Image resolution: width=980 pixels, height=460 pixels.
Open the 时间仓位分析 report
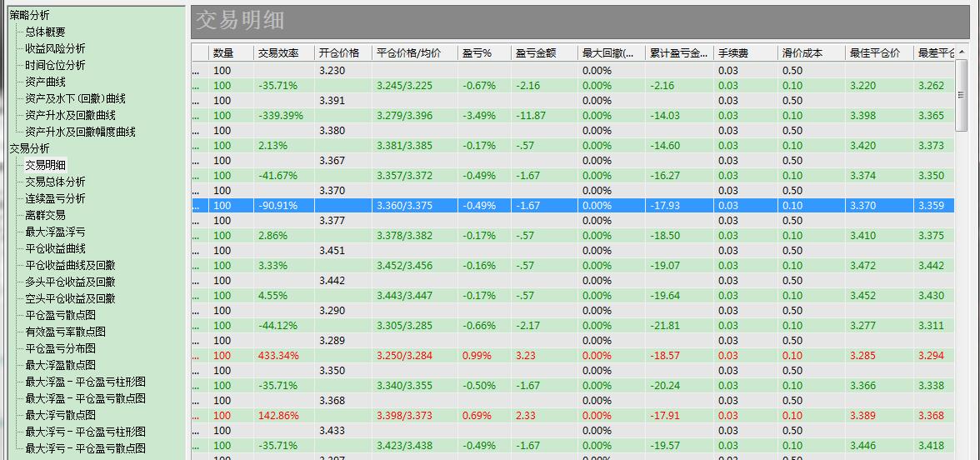coord(55,65)
